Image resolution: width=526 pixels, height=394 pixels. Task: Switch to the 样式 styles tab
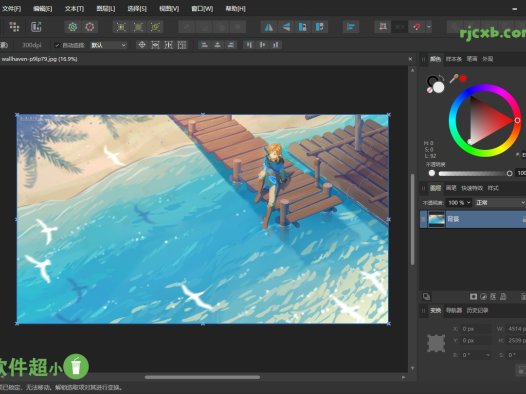click(493, 188)
